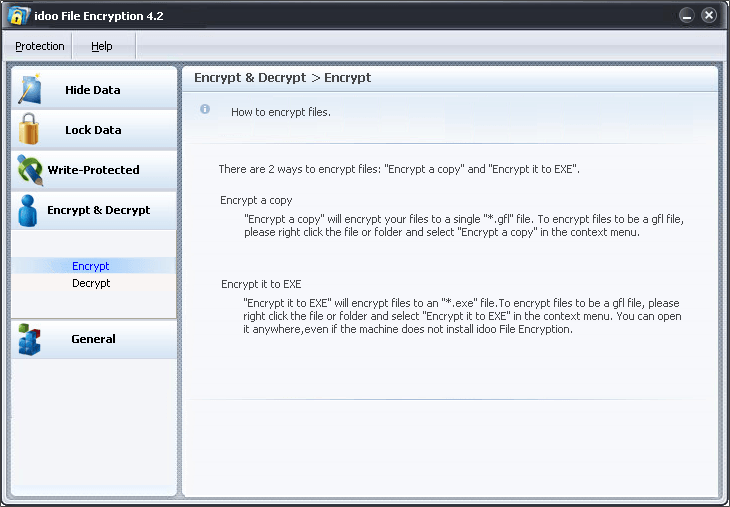Minimize the idoo File Encryption window
Image resolution: width=730 pixels, height=507 pixels.
tap(687, 15)
